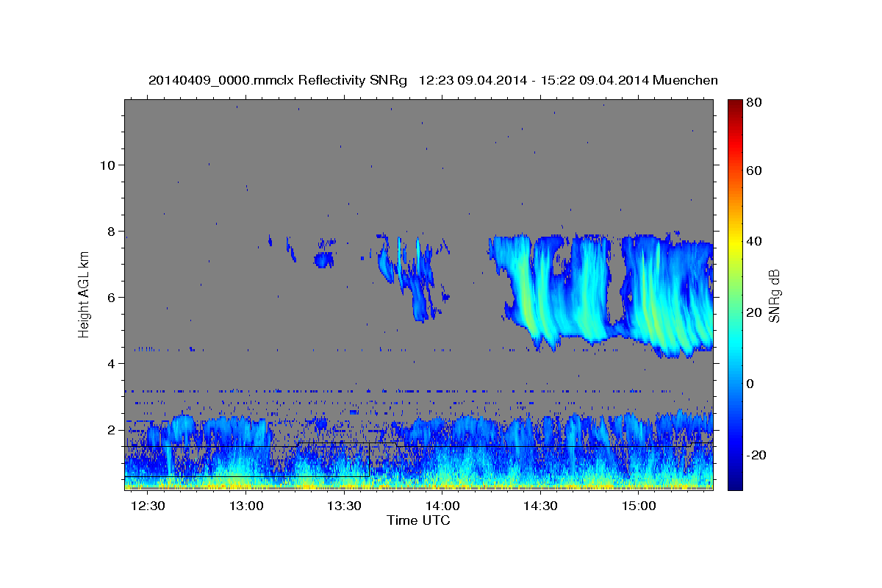Click the 'Height AGL km' y-axis label
Viewport: 882px width, 588px height.
(85, 294)
